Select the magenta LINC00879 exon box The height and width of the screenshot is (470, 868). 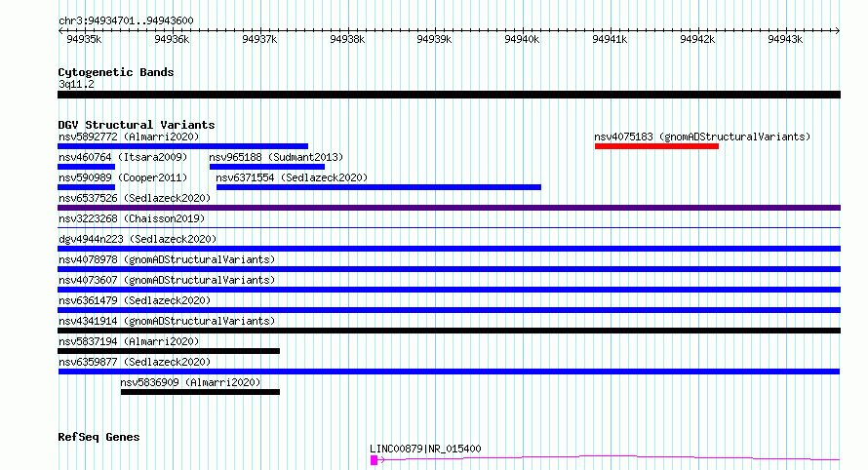click(375, 460)
